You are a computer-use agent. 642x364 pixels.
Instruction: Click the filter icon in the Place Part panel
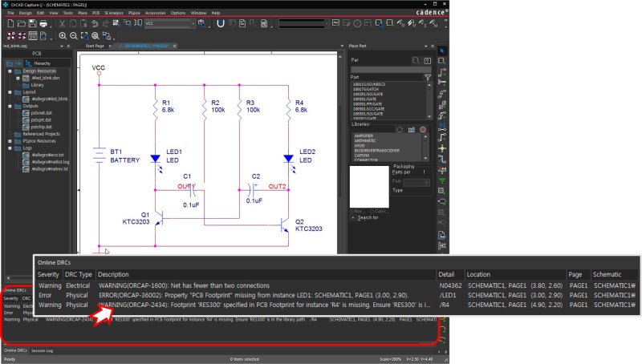pos(428,77)
